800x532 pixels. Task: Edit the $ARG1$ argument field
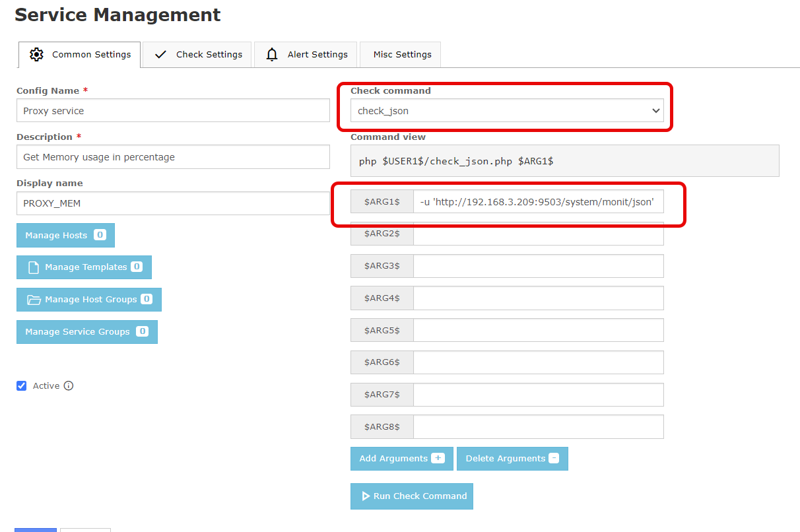537,202
